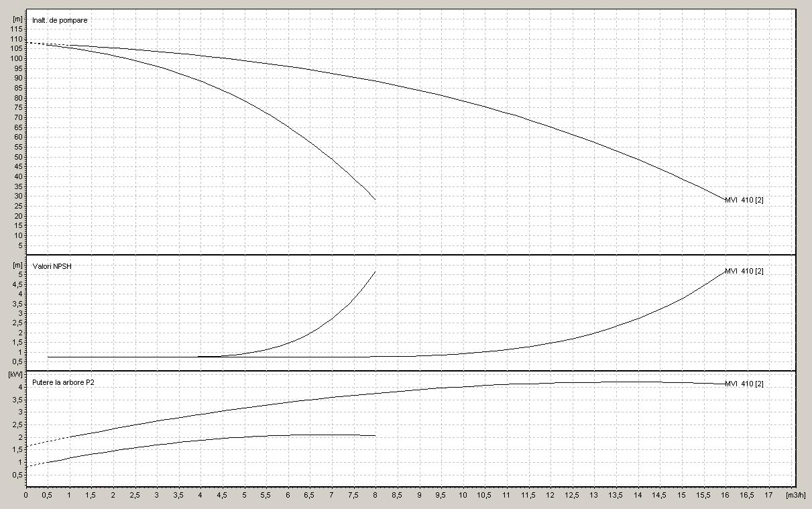Select the "Valori NPSH" chart label
This screenshot has height=509, width=812.
point(52,266)
